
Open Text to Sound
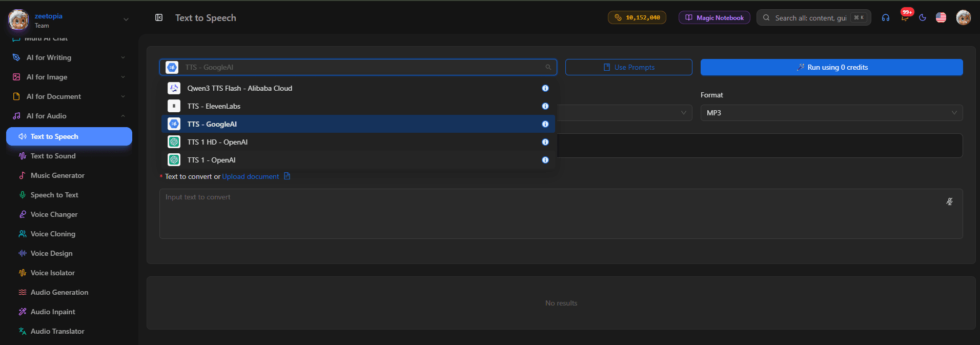[69, 156]
